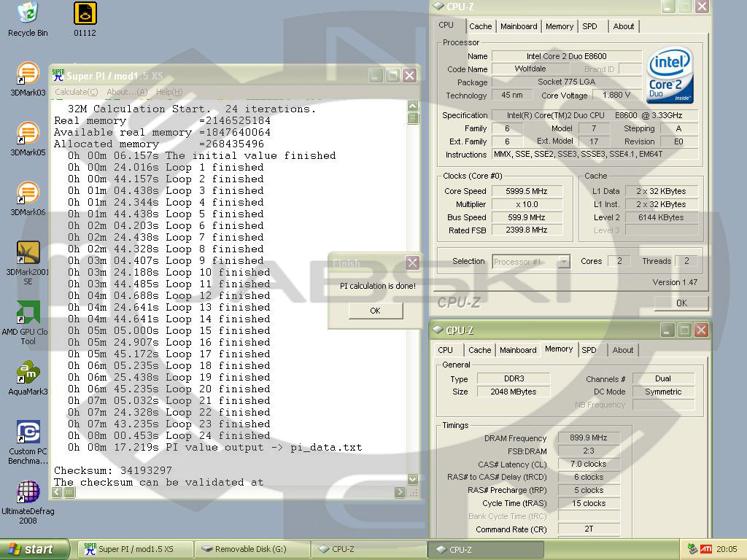Viewport: 747px width, 560px height.
Task: Open the Recycle Bin desktop icon
Action: pos(28,19)
